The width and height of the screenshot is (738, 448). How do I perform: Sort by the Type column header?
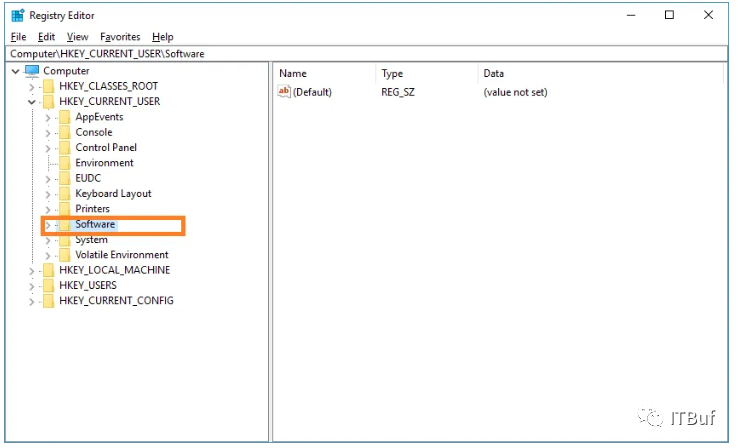point(426,73)
